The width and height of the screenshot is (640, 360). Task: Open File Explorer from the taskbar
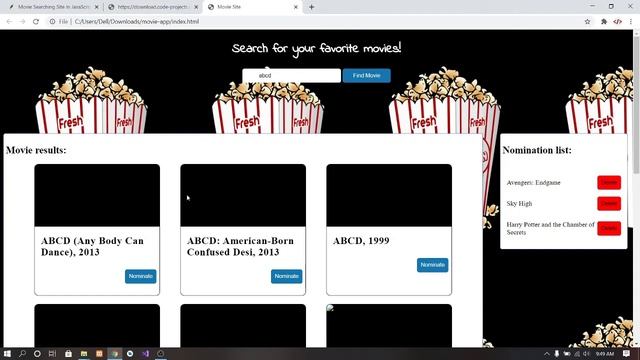[84, 353]
